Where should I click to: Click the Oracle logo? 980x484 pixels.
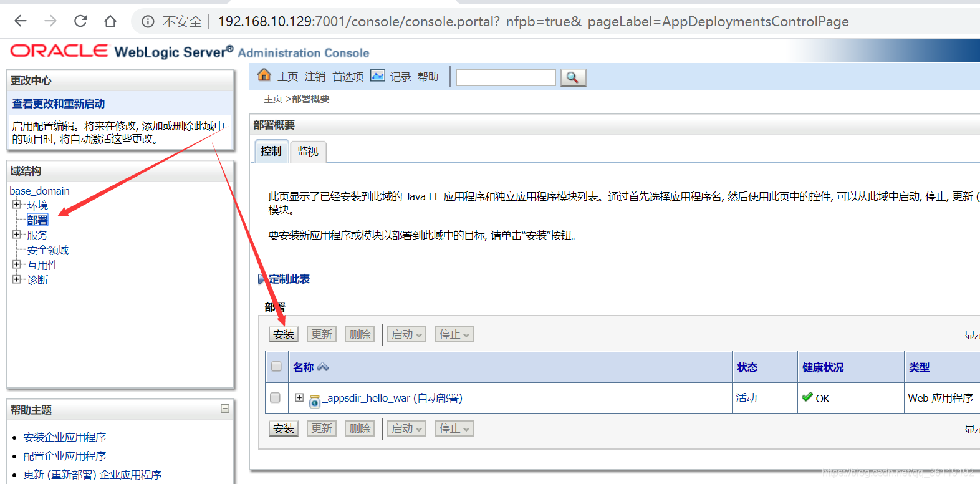tap(59, 51)
